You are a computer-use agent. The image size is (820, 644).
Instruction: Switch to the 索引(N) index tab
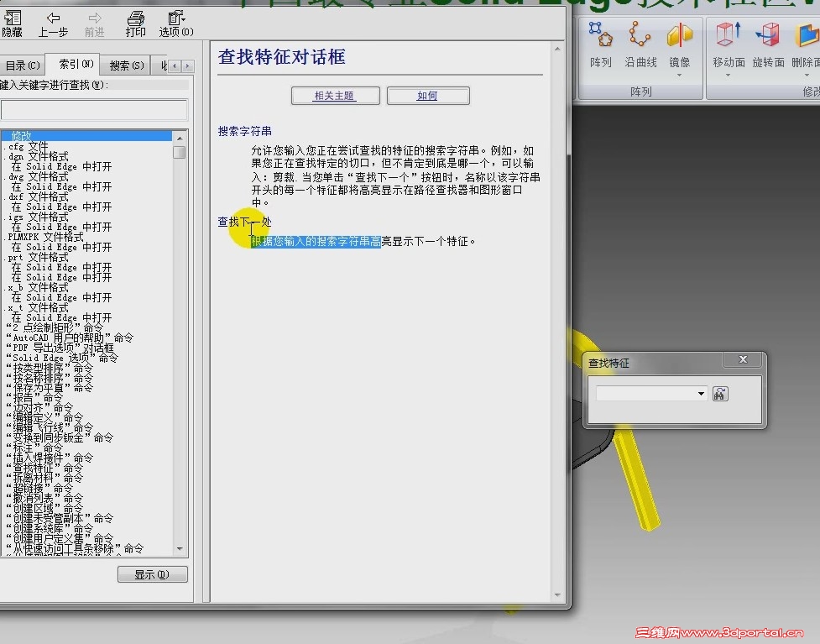[x=76, y=64]
